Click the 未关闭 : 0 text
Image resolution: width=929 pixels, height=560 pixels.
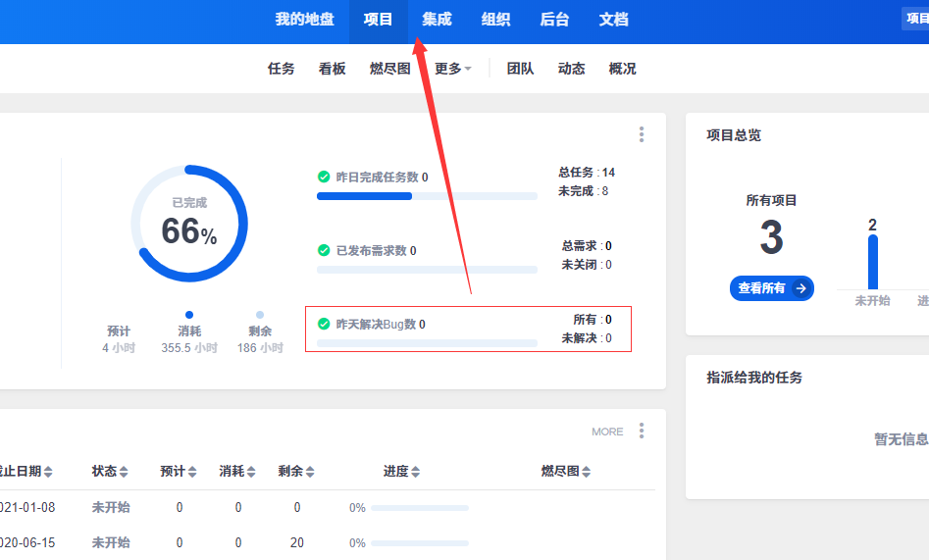click(587, 264)
